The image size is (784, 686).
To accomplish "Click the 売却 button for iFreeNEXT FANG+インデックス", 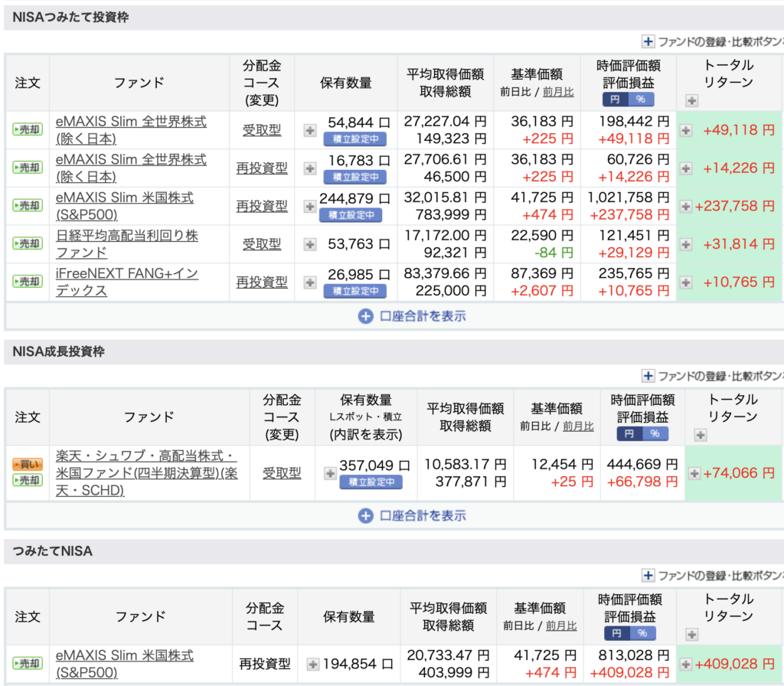I will pyautogui.click(x=28, y=282).
